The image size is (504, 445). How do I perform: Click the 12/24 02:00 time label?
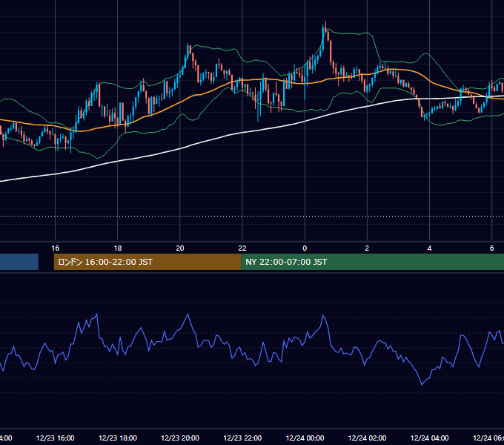click(x=367, y=438)
